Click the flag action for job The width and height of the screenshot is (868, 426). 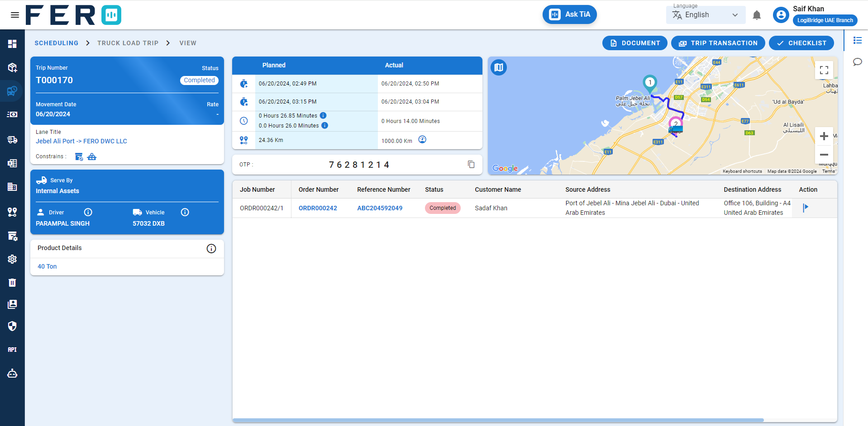coord(806,208)
